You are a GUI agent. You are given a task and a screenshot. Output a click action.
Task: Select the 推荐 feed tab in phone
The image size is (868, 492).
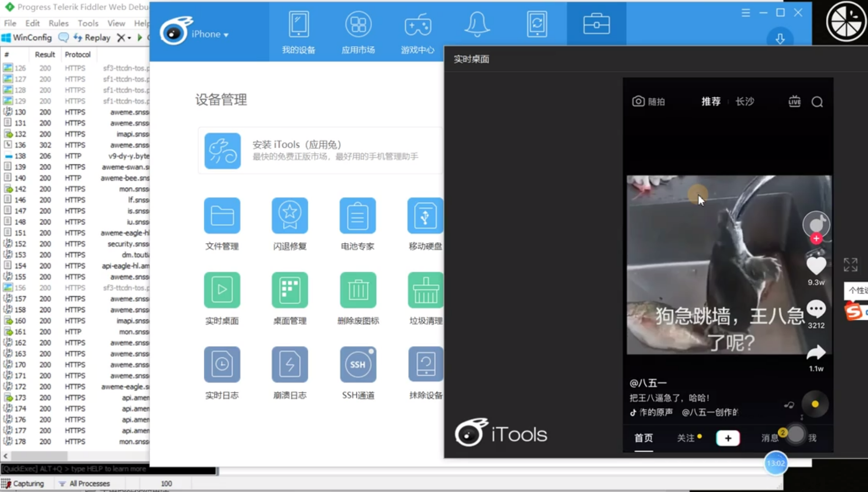[711, 101]
